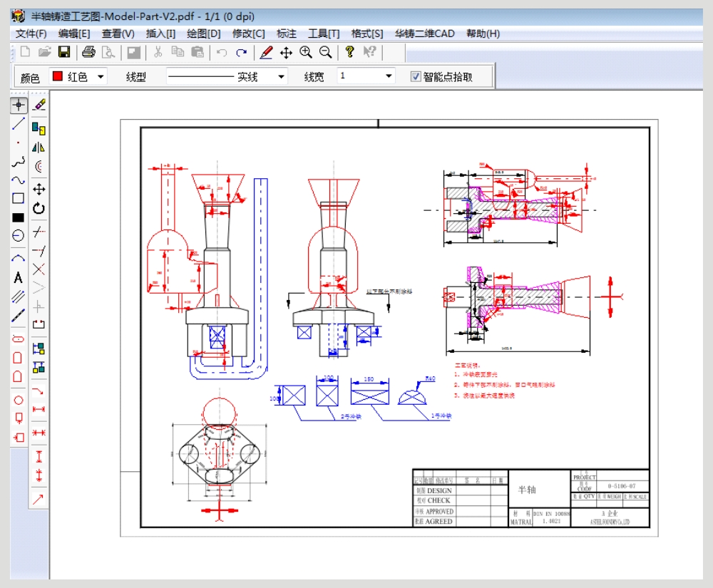Select the red horizontal dimension tool
The height and width of the screenshot is (588, 713).
tap(39, 409)
